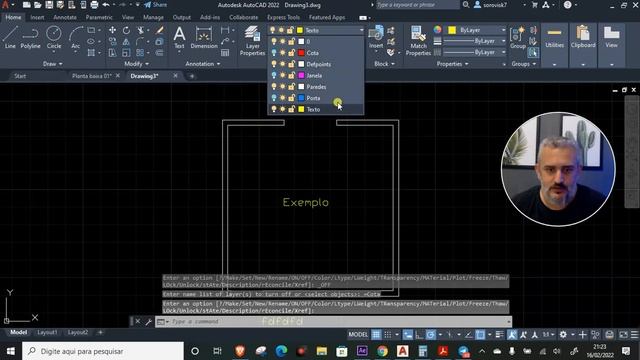Click the keyword search field in title bar
The height and width of the screenshot is (360, 640).
pyautogui.click(x=417, y=5)
